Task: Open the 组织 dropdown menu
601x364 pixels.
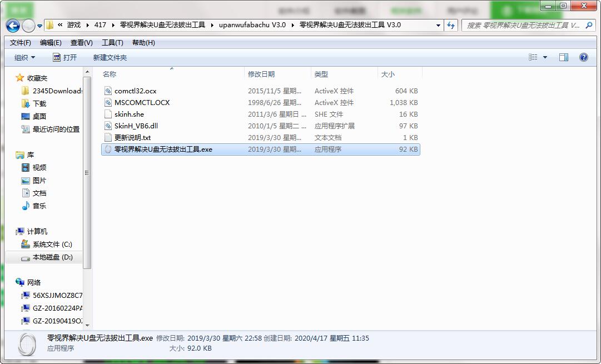Action: coord(24,57)
